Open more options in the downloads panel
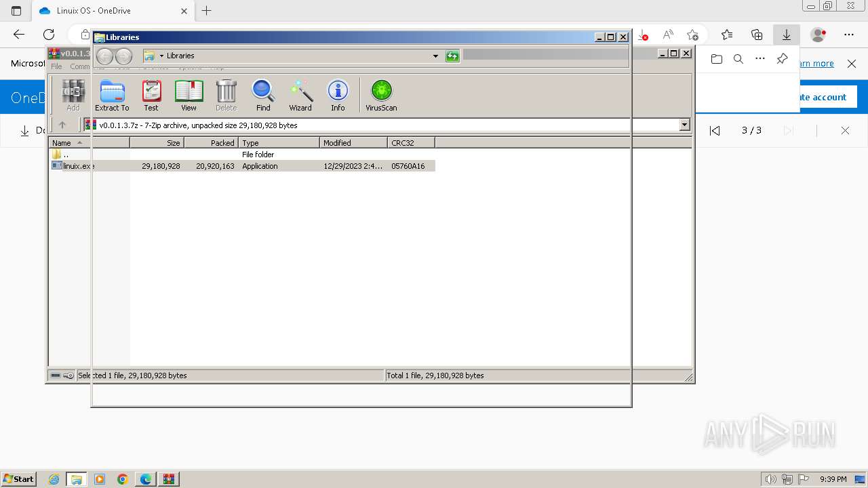Screen dimensions: 868x488 [760, 59]
